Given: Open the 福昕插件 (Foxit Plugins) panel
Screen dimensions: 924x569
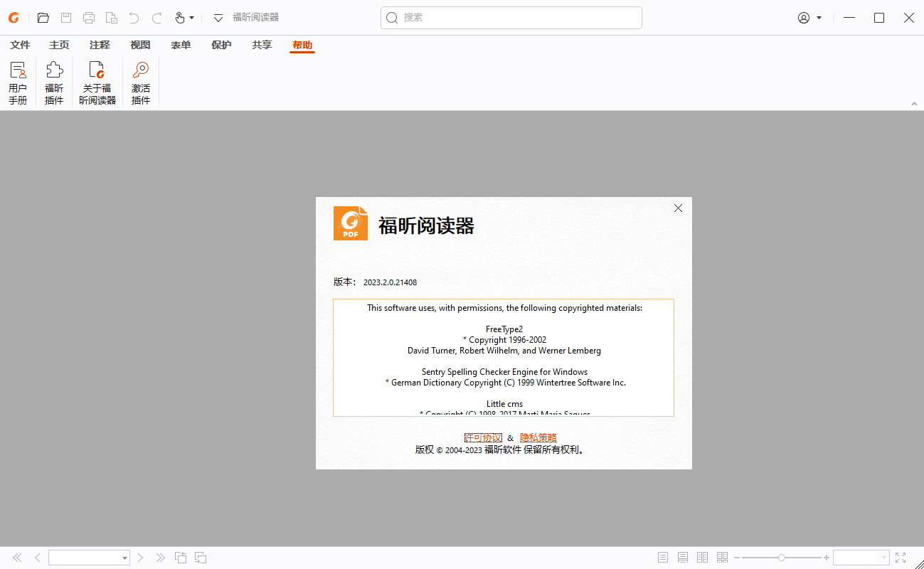Looking at the screenshot, I should [x=54, y=82].
